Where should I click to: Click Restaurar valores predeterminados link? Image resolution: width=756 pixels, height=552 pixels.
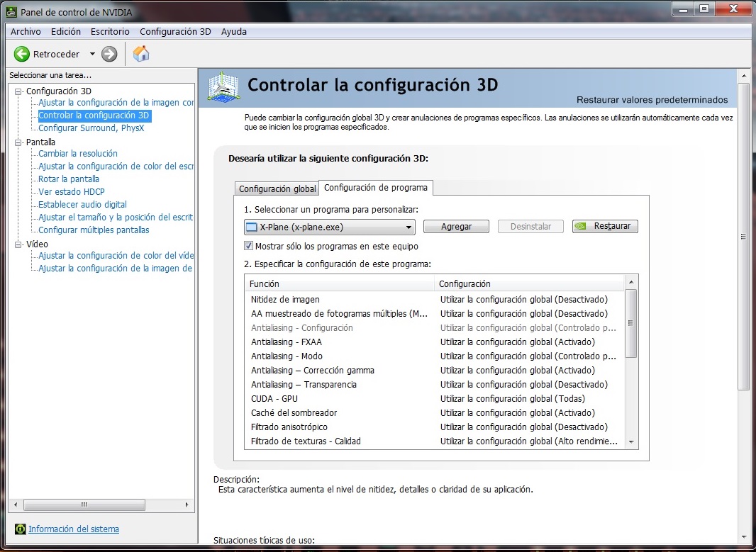click(x=652, y=100)
